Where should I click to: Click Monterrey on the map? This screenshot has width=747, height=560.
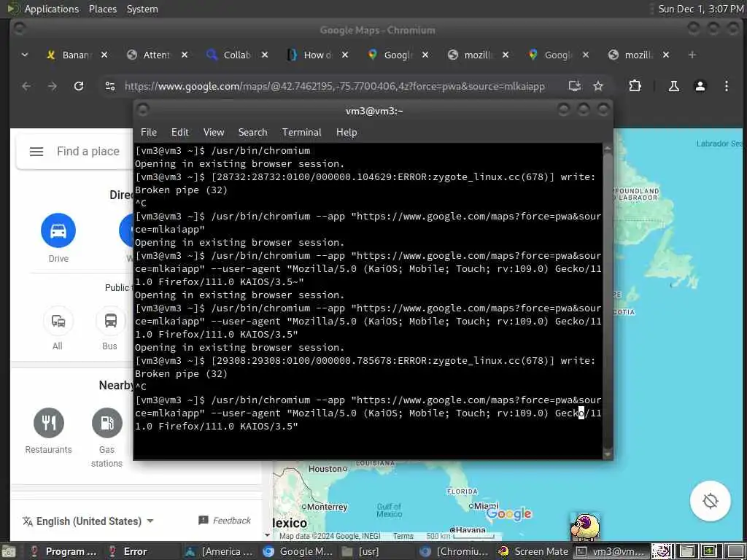[x=325, y=507]
